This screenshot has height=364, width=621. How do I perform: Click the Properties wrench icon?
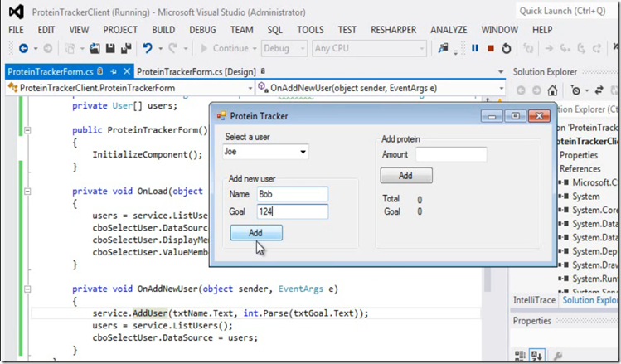point(558,355)
